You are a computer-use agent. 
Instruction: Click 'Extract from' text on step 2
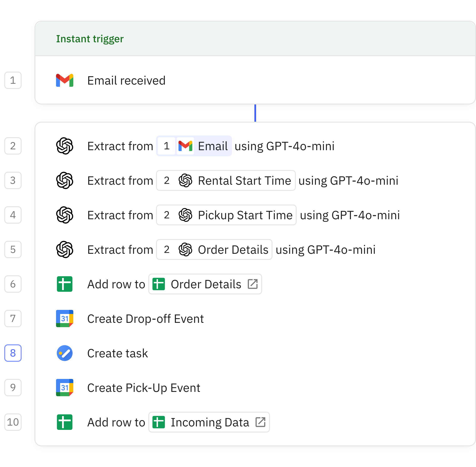120,146
